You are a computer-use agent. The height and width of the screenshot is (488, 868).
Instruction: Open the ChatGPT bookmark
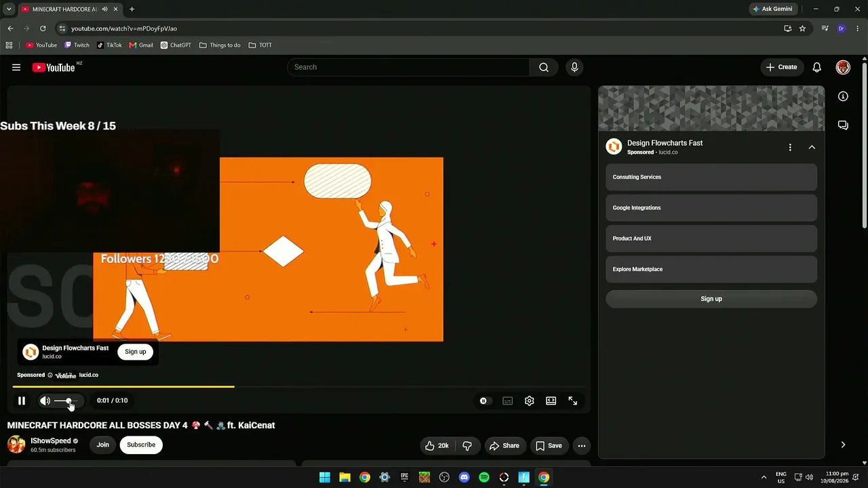pyautogui.click(x=176, y=45)
